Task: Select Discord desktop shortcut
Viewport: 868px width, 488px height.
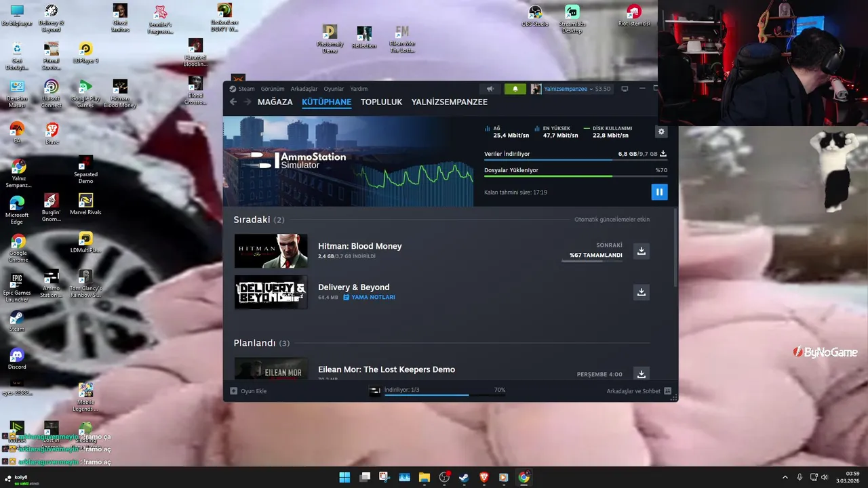Action: (17, 359)
